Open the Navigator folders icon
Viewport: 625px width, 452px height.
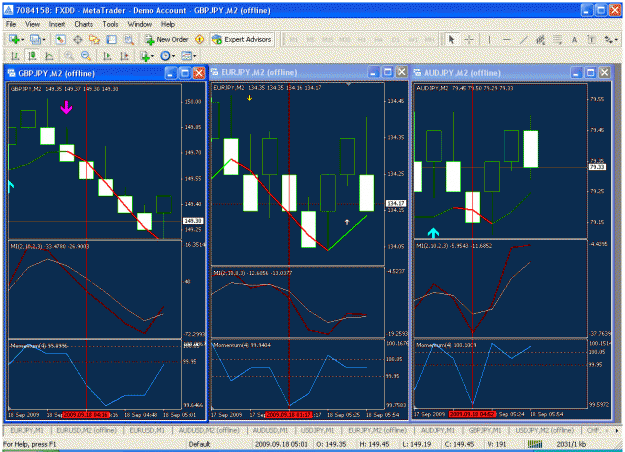(94, 39)
